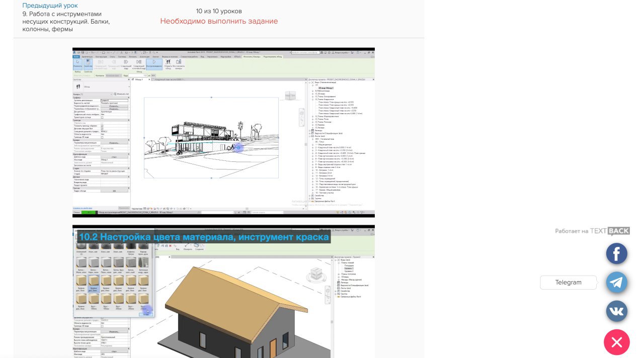Image resolution: width=644 pixels, height=358 pixels.
Task: Click 'Необходимо выполнить задание' red notice
Action: pos(219,21)
